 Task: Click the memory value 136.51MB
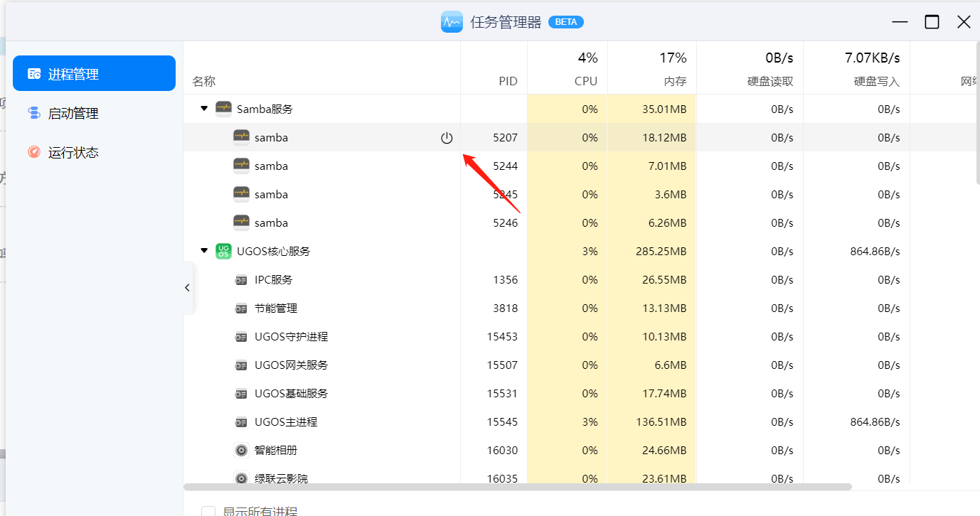point(661,422)
